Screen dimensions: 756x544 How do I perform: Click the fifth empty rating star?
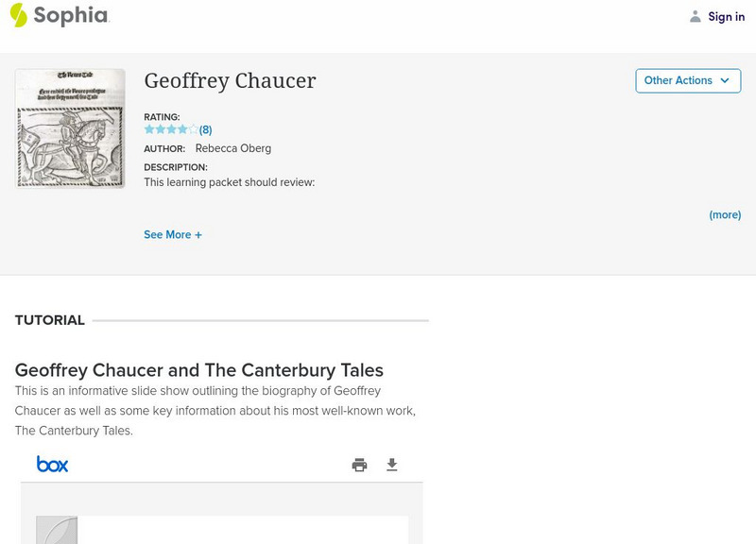(x=194, y=129)
